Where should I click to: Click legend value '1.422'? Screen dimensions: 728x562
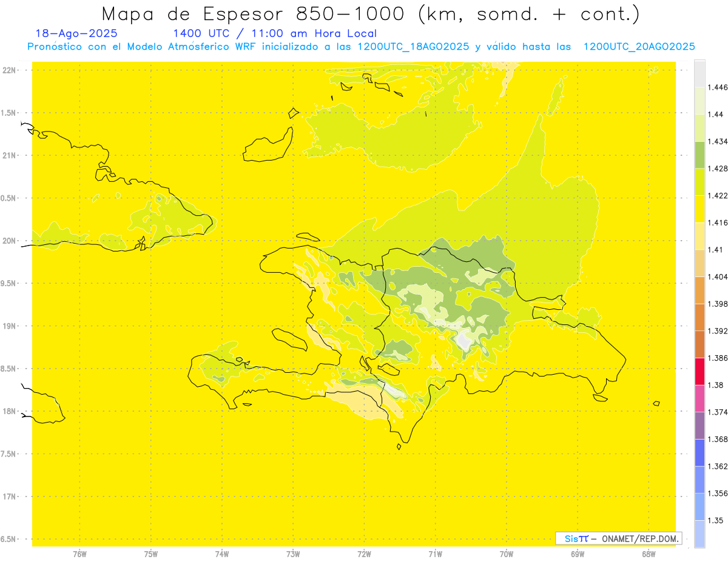point(718,195)
